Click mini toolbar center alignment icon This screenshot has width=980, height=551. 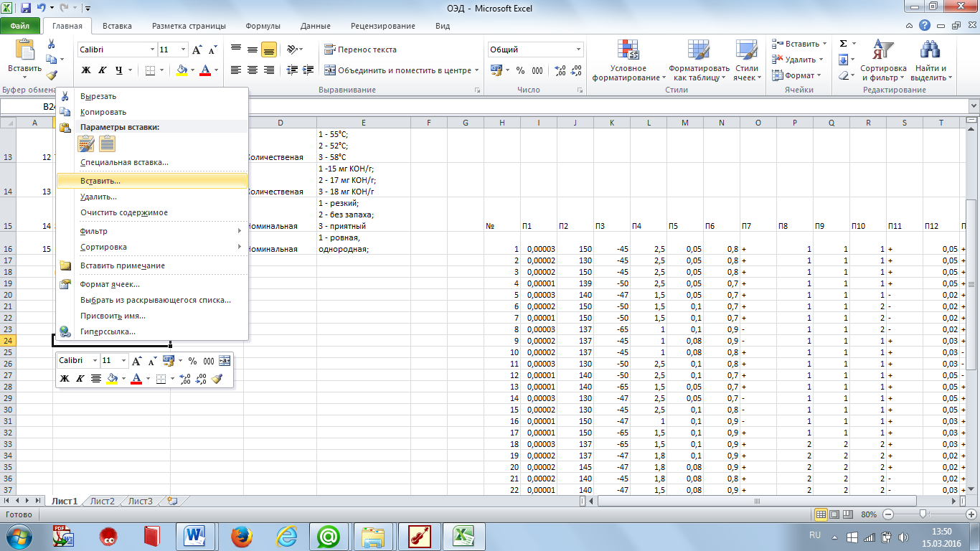[95, 378]
